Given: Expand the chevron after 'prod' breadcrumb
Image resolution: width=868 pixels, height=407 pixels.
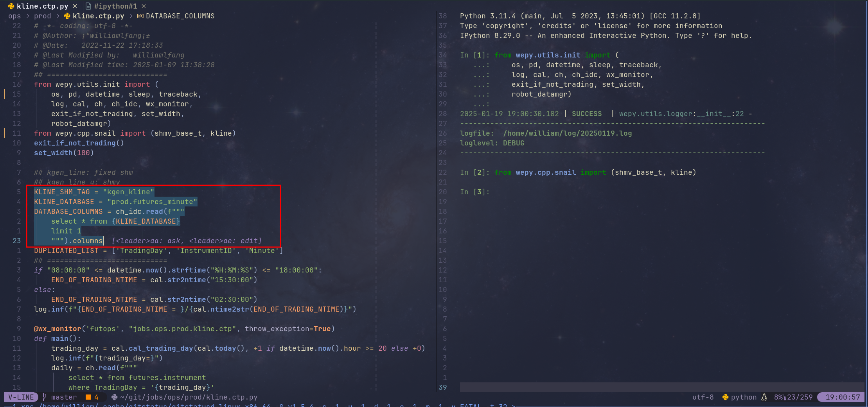Looking at the screenshot, I should pos(58,16).
